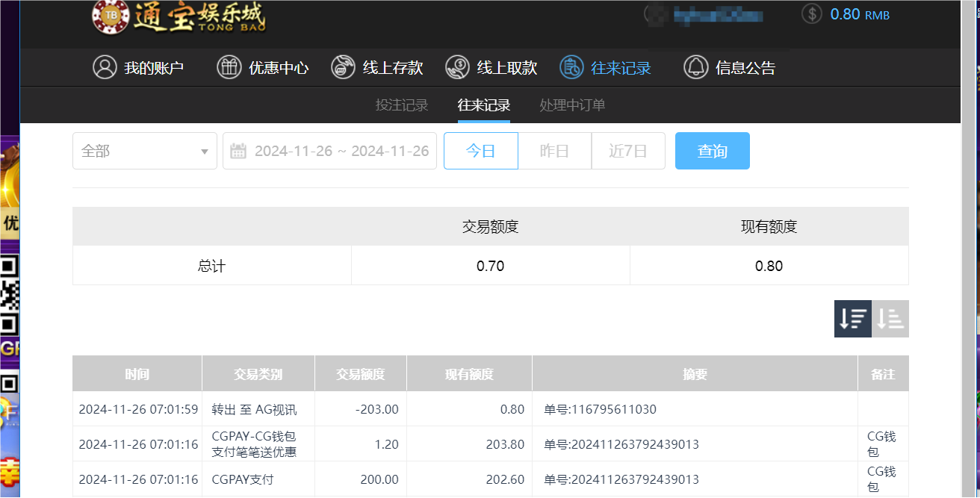980x498 pixels.
Task: Switch to the 投注记录 tab
Action: point(401,105)
